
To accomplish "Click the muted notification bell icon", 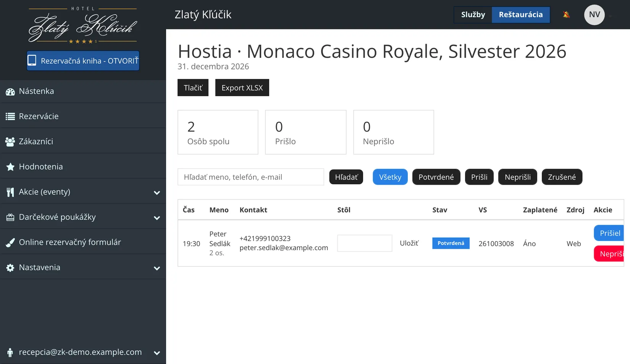I will [x=566, y=14].
